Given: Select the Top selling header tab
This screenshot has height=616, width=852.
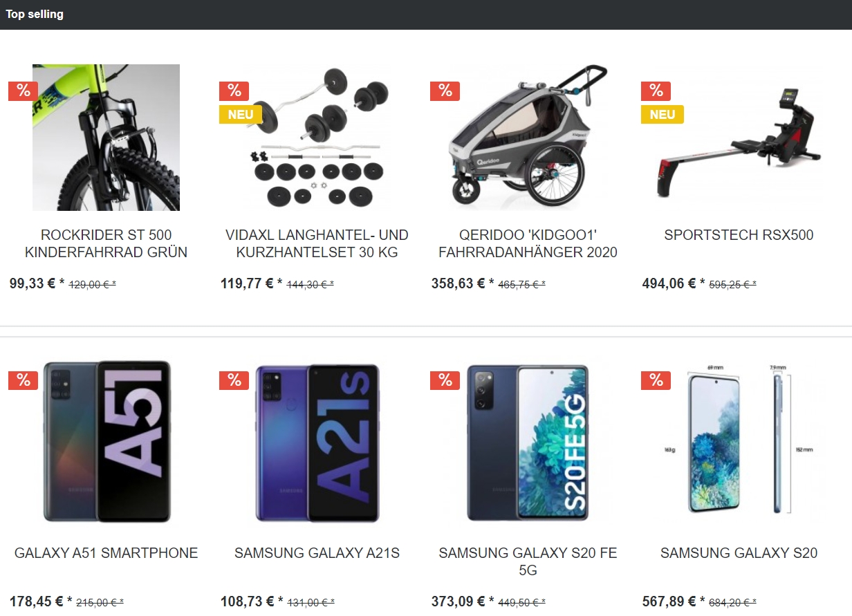Looking at the screenshot, I should pyautogui.click(x=35, y=14).
